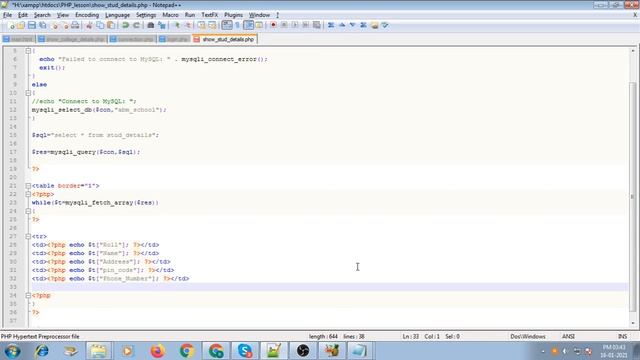Click the New file toolbar icon
The image size is (640, 360).
[x=11, y=25]
